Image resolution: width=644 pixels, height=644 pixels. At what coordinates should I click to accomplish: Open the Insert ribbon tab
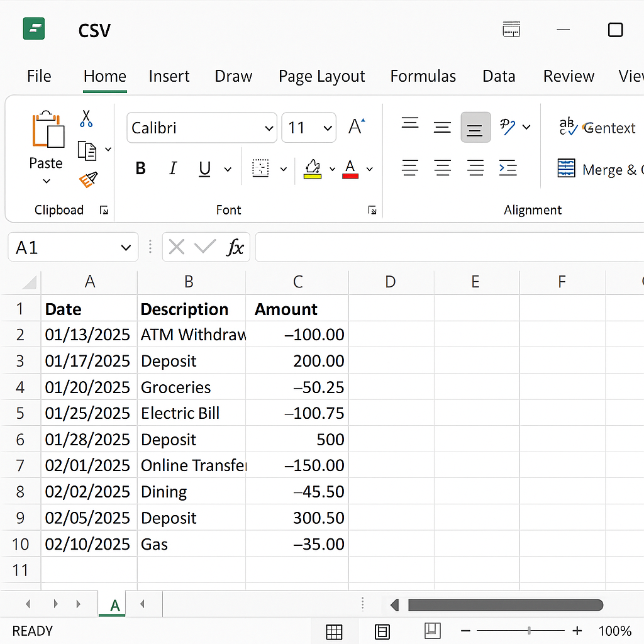pos(169,76)
